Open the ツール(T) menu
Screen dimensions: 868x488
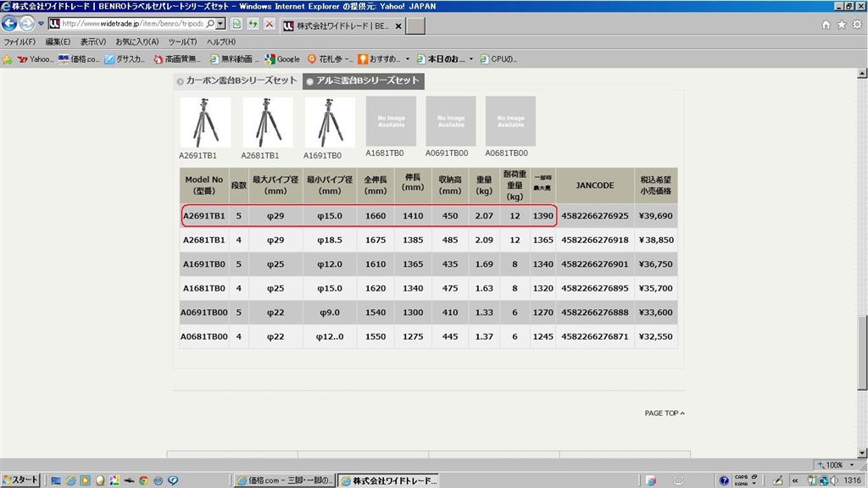[182, 42]
